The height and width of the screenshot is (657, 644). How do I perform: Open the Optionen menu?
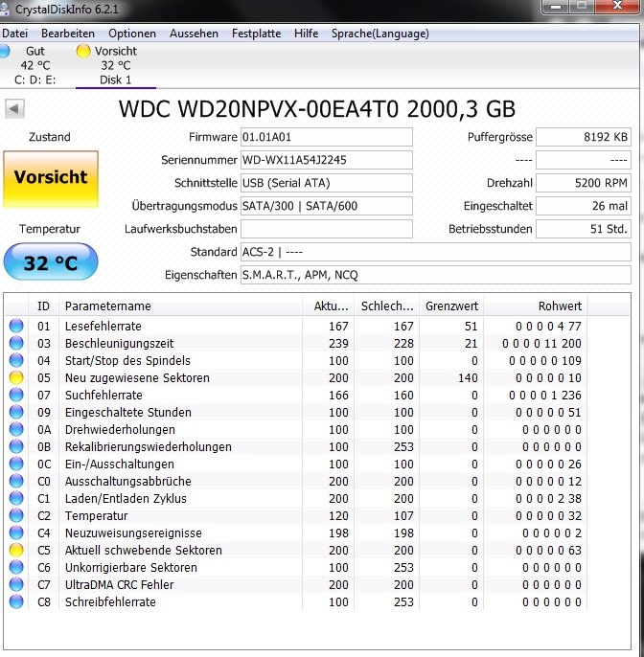pyautogui.click(x=132, y=34)
